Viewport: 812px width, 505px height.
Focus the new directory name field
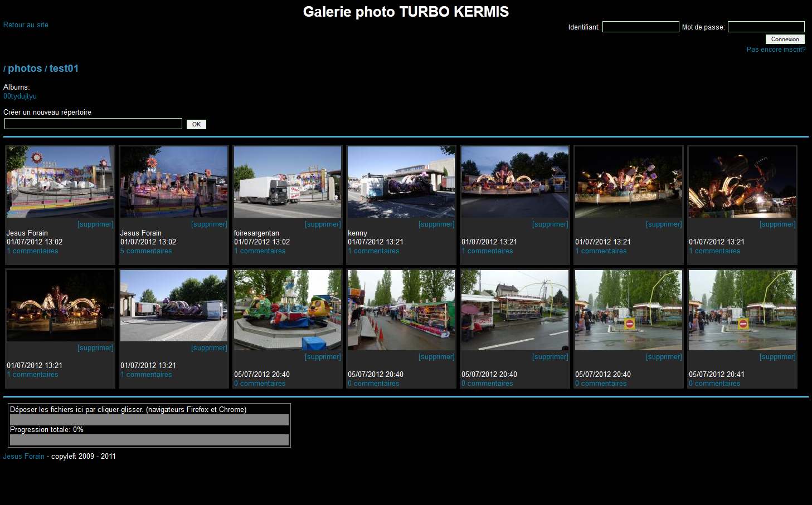pos(93,124)
